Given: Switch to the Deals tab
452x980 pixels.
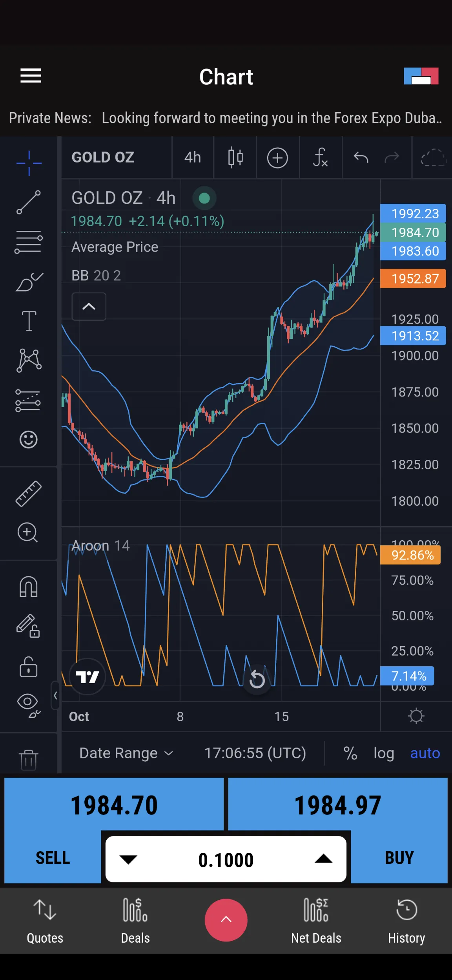Looking at the screenshot, I should (135, 920).
